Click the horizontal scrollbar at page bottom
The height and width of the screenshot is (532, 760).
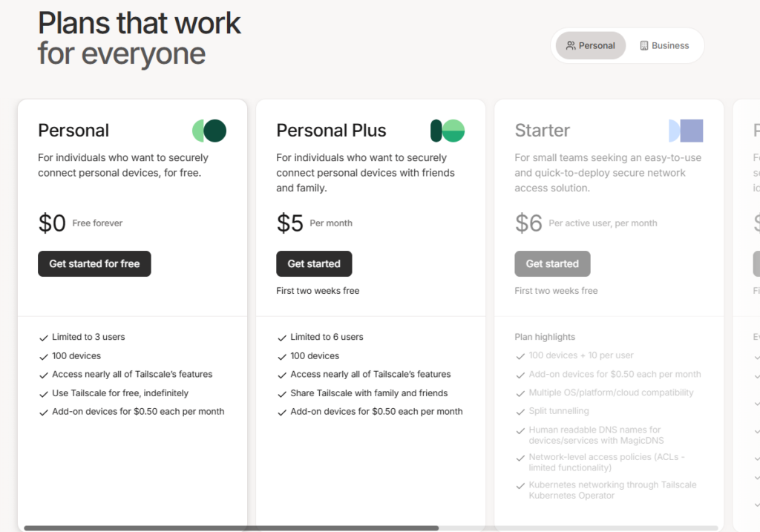click(231, 528)
